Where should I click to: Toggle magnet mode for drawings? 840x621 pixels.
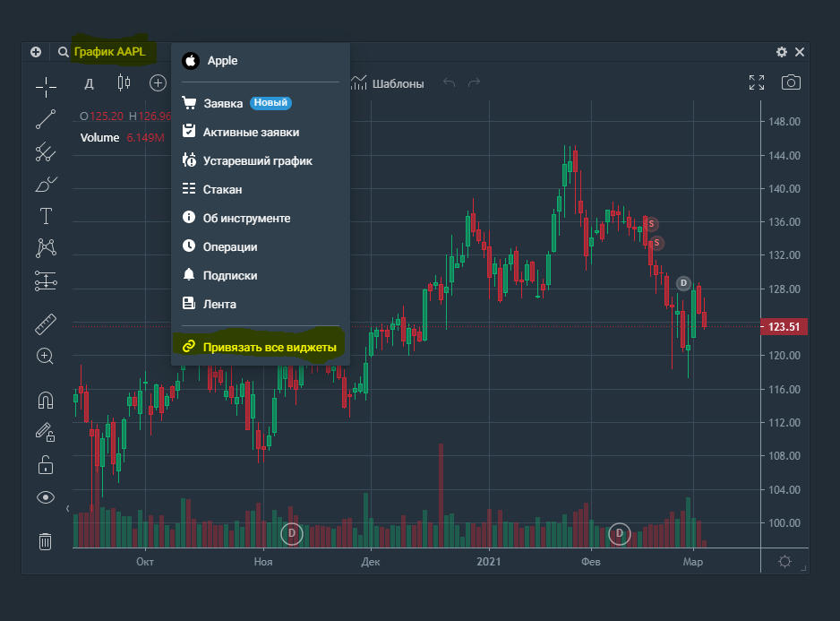pos(46,400)
